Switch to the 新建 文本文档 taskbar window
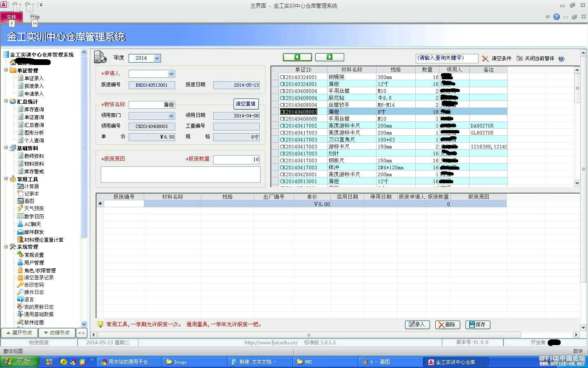The width and height of the screenshot is (588, 368). [259, 362]
